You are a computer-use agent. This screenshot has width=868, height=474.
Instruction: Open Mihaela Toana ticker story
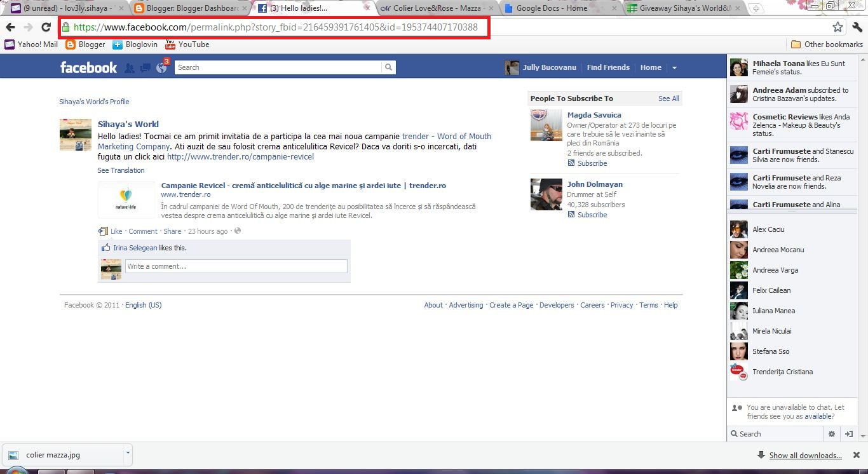pos(792,67)
